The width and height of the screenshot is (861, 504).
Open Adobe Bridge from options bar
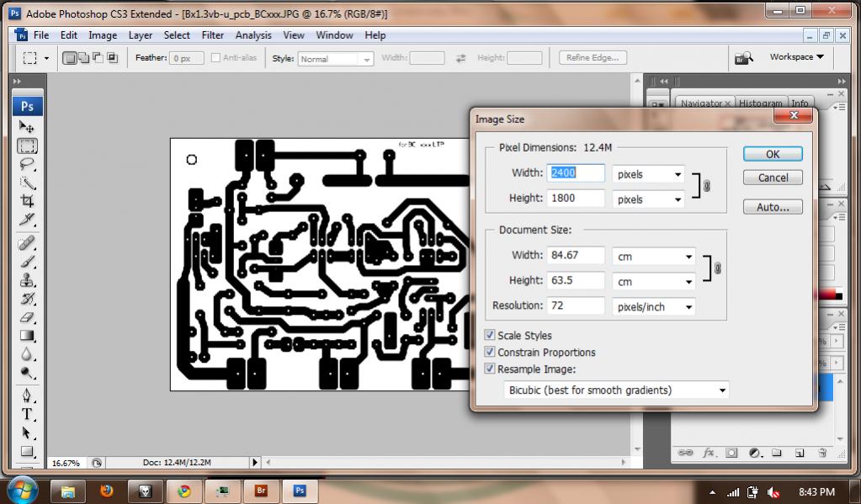744,57
